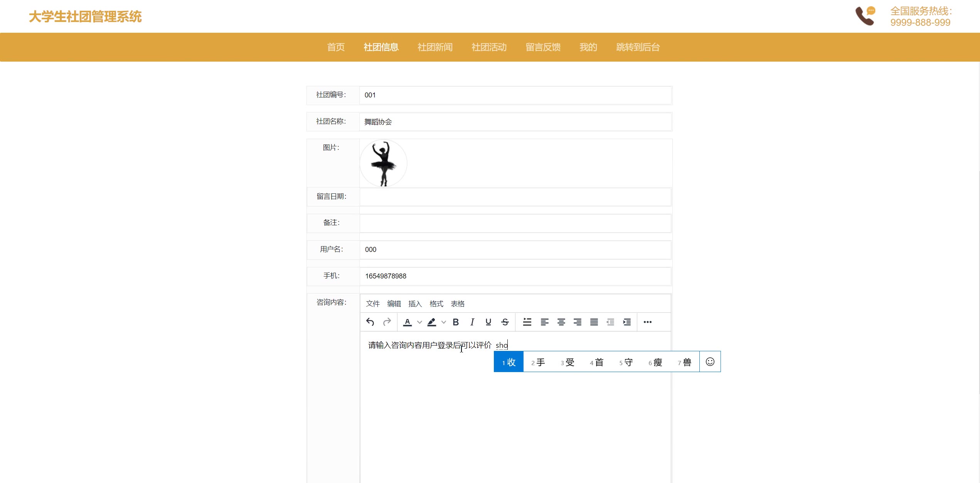The height and width of the screenshot is (483, 980).
Task: Toggle underline formatting in editor
Action: [x=488, y=322]
